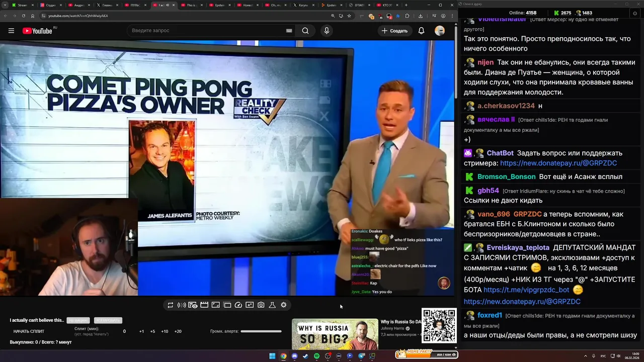Screen dimensions: 644x362
Task: Click the flask icon in the toolbar
Action: (272, 305)
